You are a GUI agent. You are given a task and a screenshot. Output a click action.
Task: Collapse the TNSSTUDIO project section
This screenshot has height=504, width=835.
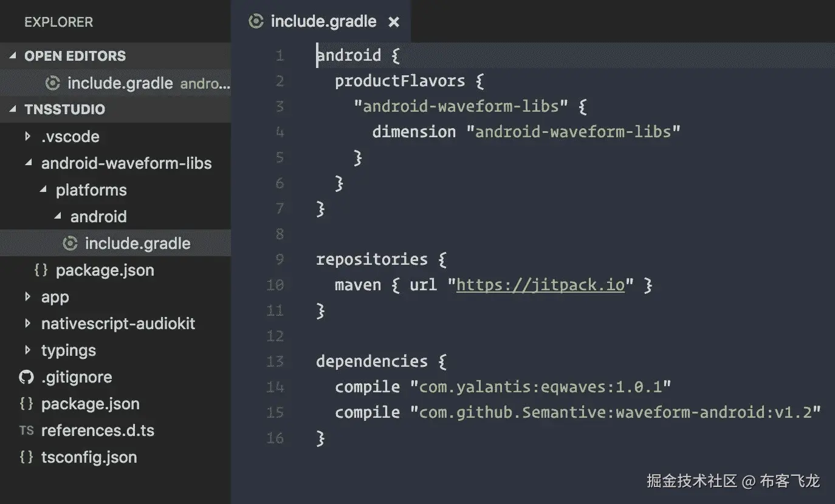tap(13, 109)
